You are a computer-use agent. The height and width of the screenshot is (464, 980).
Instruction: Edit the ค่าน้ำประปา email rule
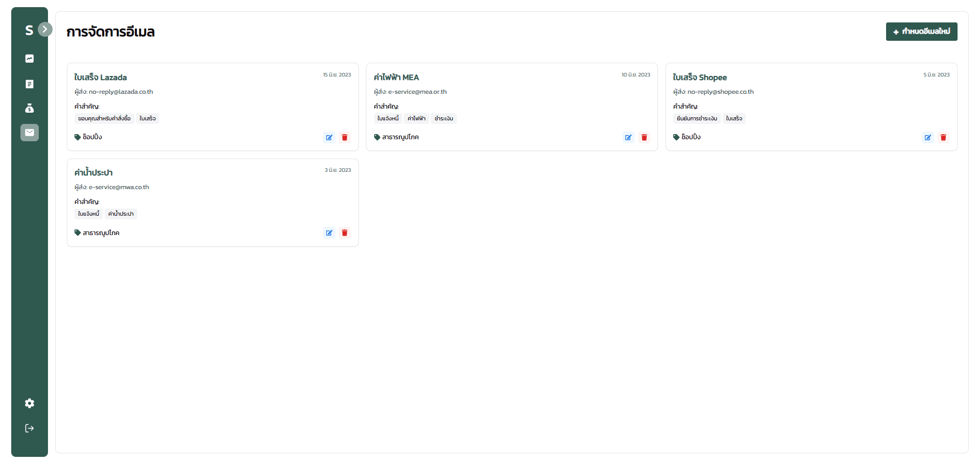pyautogui.click(x=329, y=233)
